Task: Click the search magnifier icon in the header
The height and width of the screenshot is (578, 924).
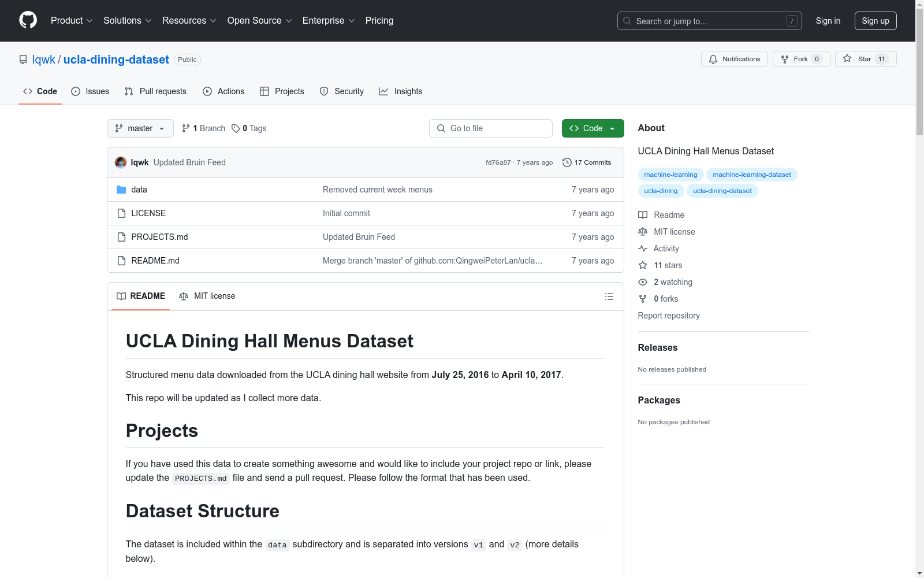Action: click(627, 21)
